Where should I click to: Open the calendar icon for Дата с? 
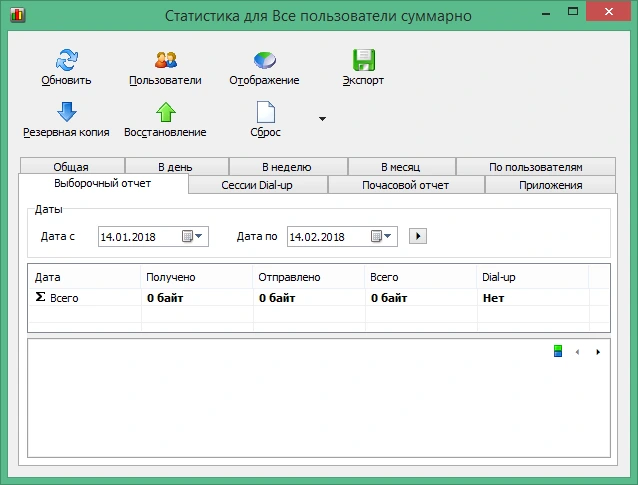187,236
